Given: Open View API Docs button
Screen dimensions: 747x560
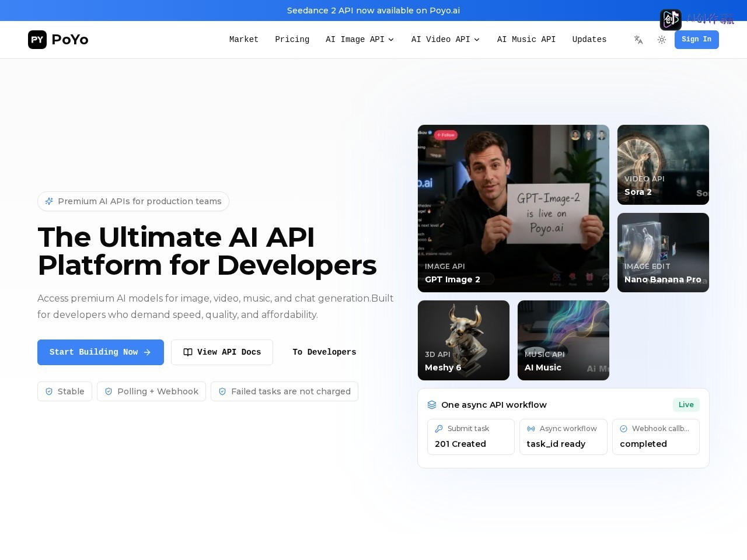Looking at the screenshot, I should click(222, 352).
